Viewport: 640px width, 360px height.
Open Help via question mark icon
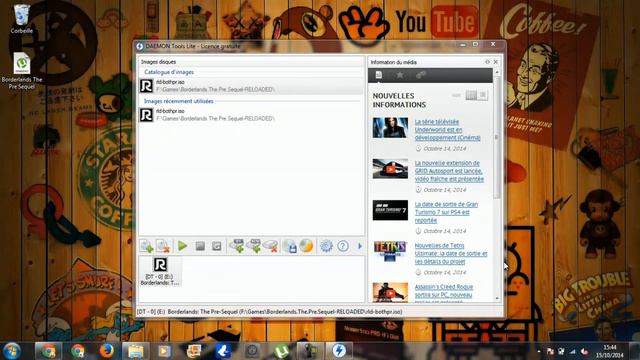[343, 246]
